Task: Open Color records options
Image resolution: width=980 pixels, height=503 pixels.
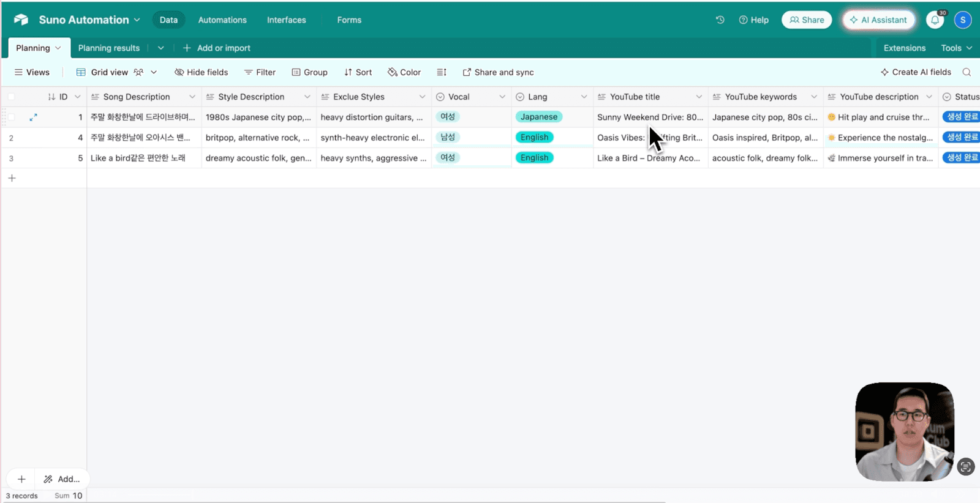Action: click(x=404, y=72)
